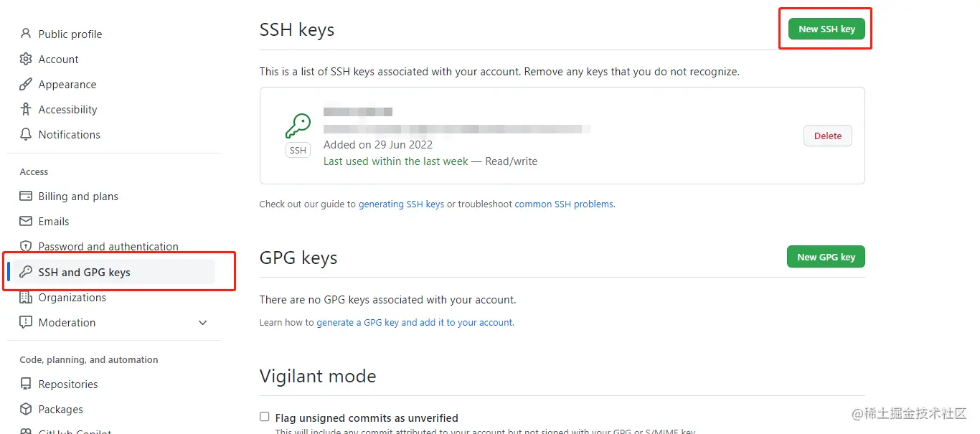Click the Account gear icon
This screenshot has height=434, width=980.
tap(26, 59)
